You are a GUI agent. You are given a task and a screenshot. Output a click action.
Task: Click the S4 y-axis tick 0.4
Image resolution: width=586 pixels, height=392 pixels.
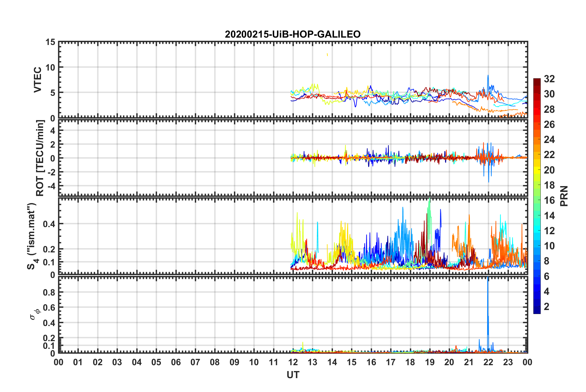[x=49, y=224]
